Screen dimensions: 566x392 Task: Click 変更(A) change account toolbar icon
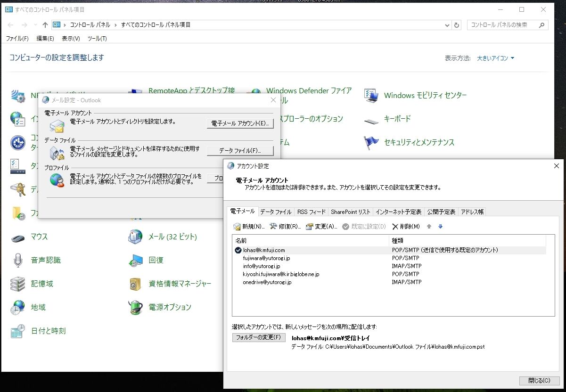(x=310, y=227)
